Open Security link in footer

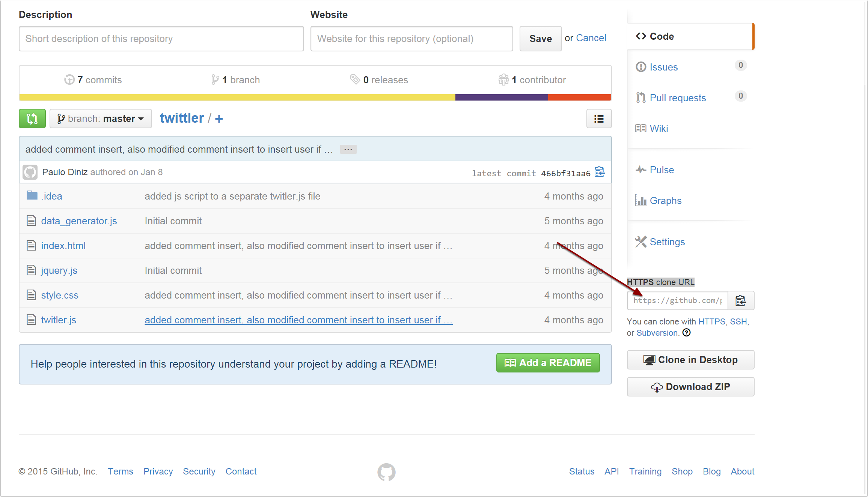[199, 471]
